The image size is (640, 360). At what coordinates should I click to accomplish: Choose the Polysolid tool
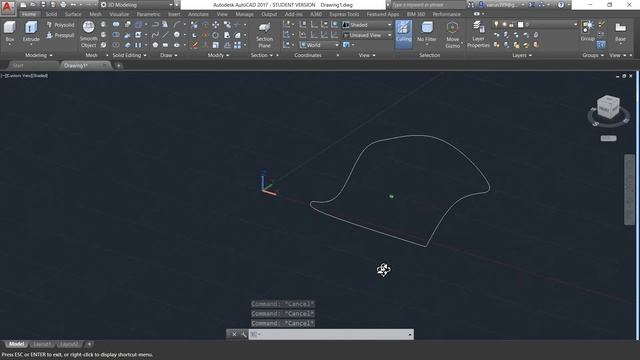(x=60, y=25)
